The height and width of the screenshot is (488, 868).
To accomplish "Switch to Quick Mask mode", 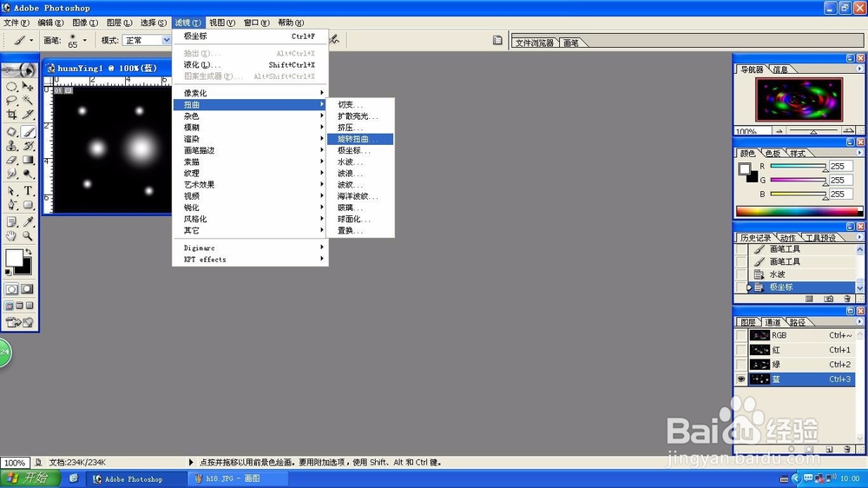I will point(27,289).
